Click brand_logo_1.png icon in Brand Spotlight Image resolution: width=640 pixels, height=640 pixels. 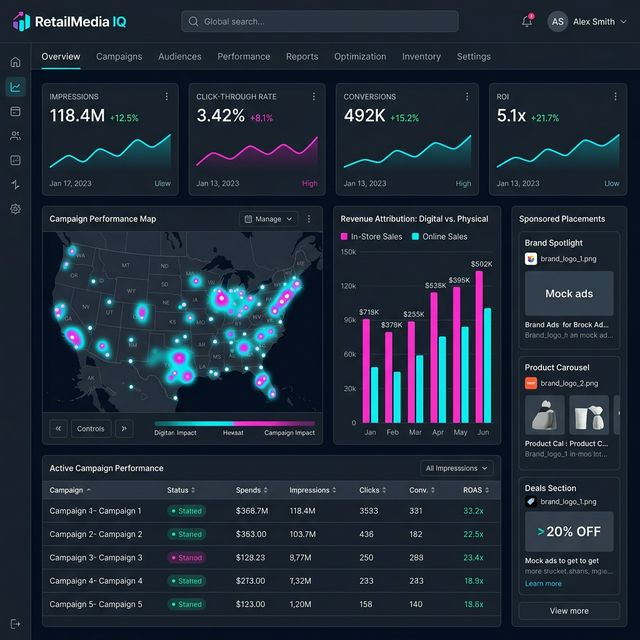[x=531, y=259]
